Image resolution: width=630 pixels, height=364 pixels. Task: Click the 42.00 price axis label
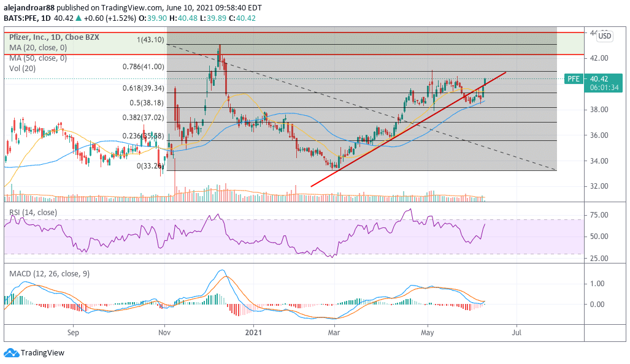tap(599, 58)
